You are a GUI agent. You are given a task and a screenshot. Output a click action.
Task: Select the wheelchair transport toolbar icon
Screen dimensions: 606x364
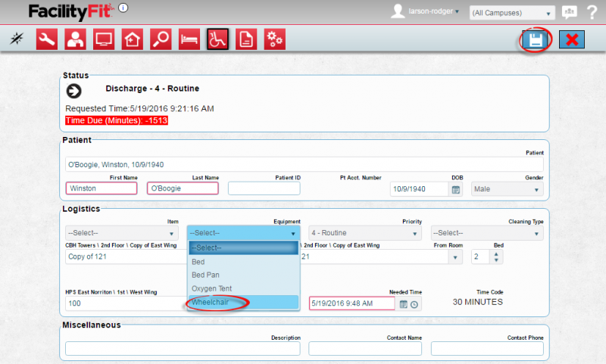click(217, 39)
